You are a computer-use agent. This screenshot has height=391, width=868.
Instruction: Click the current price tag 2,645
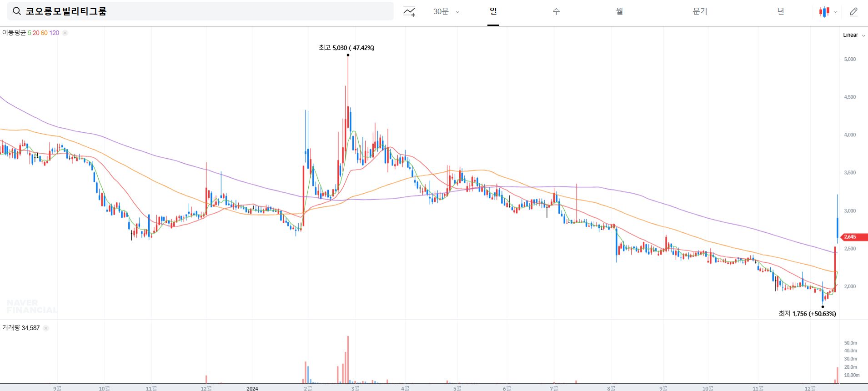pos(854,237)
